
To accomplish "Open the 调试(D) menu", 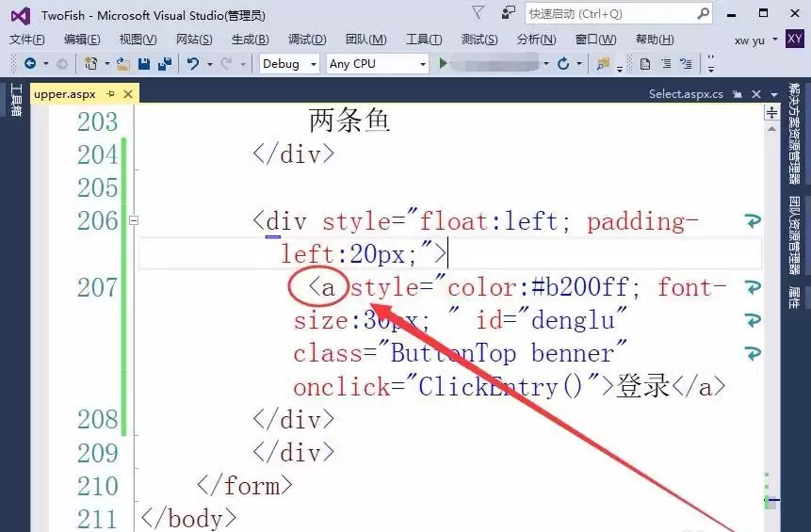I will 307,40.
